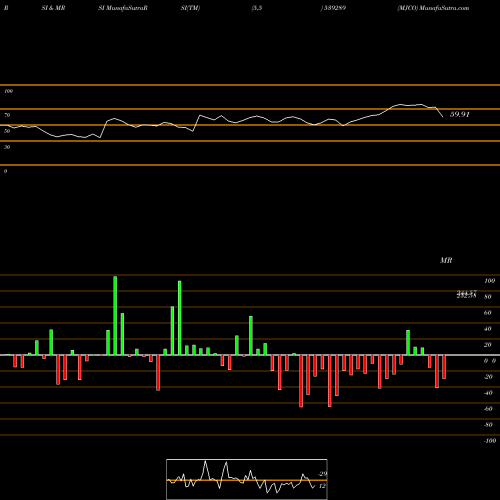Click the MR axis label -20
Viewport: 500px width, 500px height.
pos(488,377)
